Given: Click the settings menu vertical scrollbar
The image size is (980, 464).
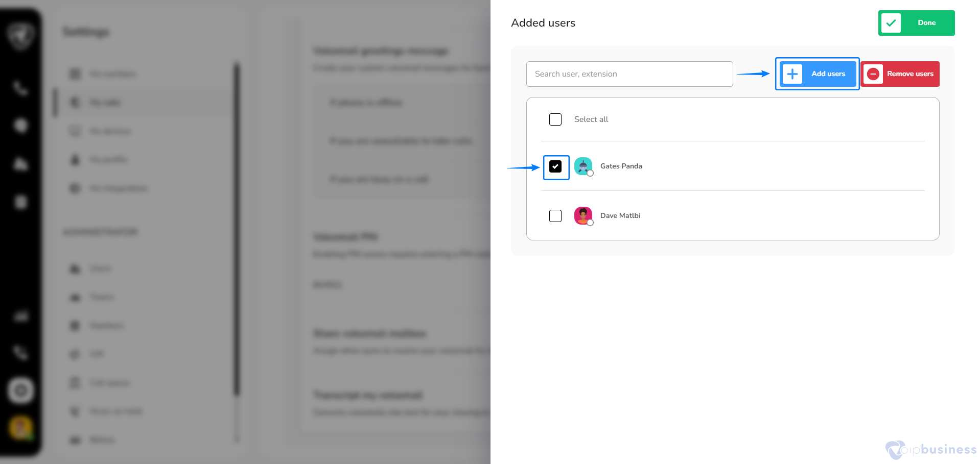Looking at the screenshot, I should [x=237, y=230].
